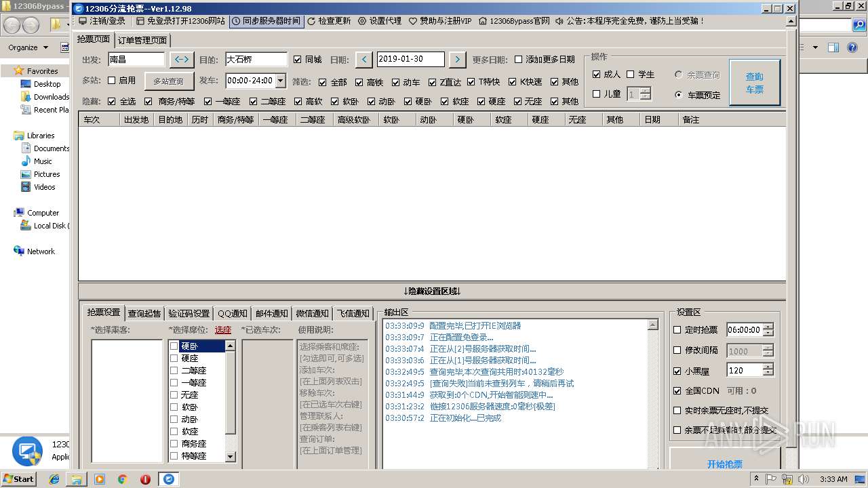Increase the 定时抢票 time spinner up arrow
868x488 pixels.
768,327
